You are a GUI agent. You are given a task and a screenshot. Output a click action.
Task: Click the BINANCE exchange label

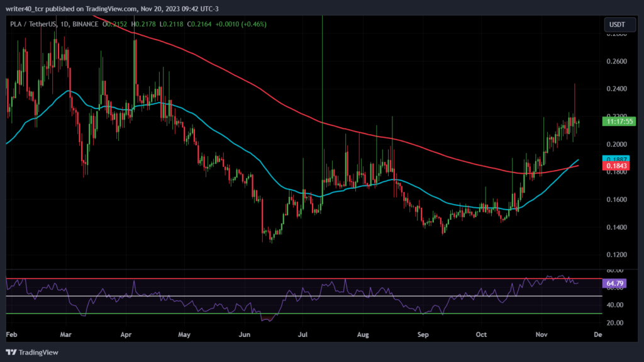[x=86, y=25]
